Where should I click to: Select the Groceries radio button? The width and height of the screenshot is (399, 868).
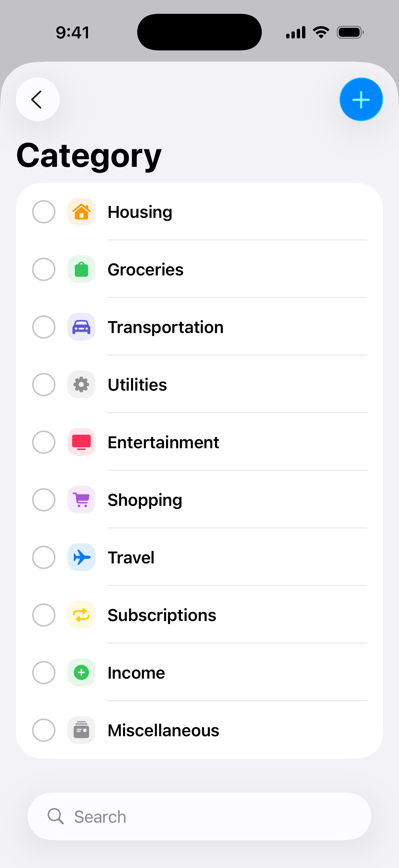point(44,269)
